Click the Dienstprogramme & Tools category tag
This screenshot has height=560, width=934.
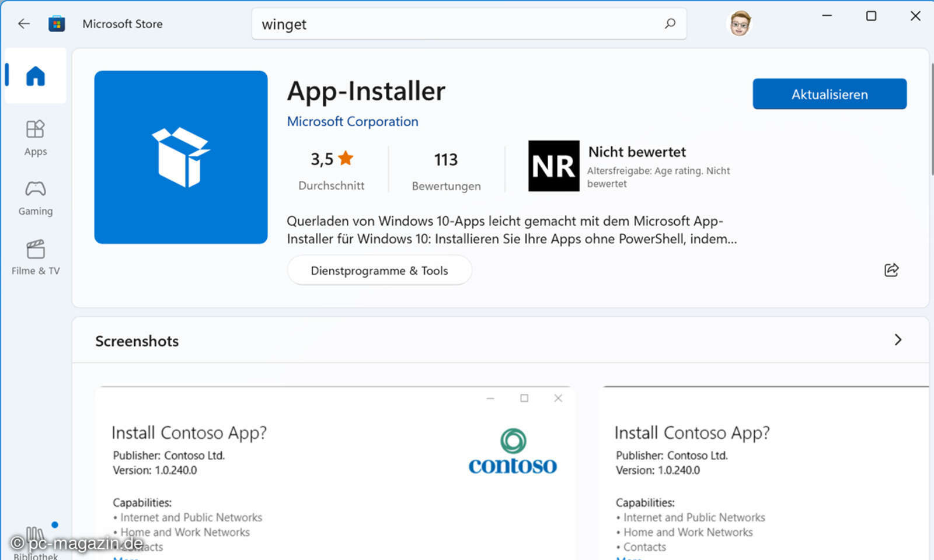coord(379,271)
